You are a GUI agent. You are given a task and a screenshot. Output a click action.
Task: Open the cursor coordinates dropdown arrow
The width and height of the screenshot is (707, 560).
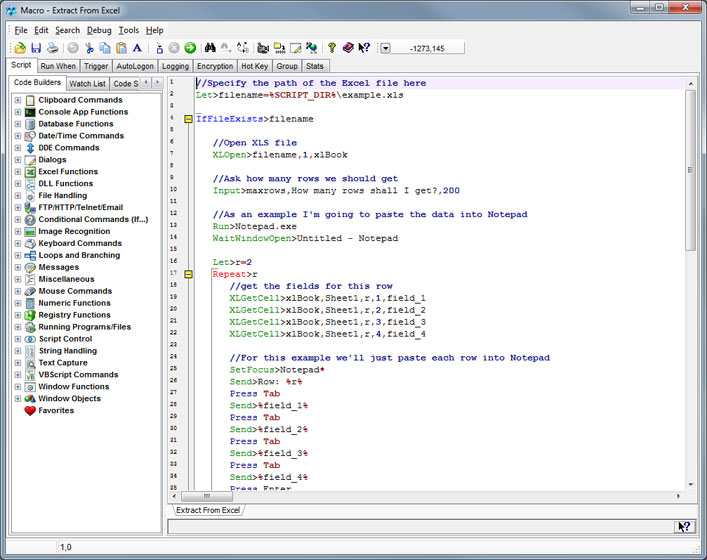click(x=385, y=48)
